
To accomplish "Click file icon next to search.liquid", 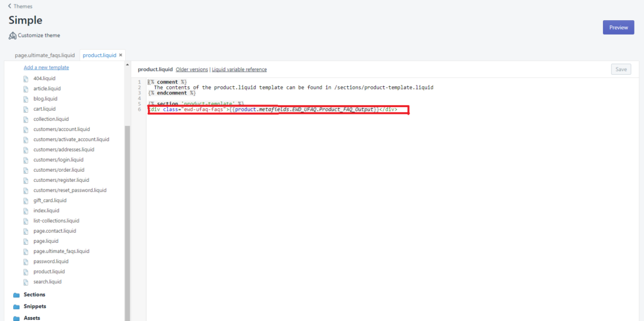I will 26,282.
